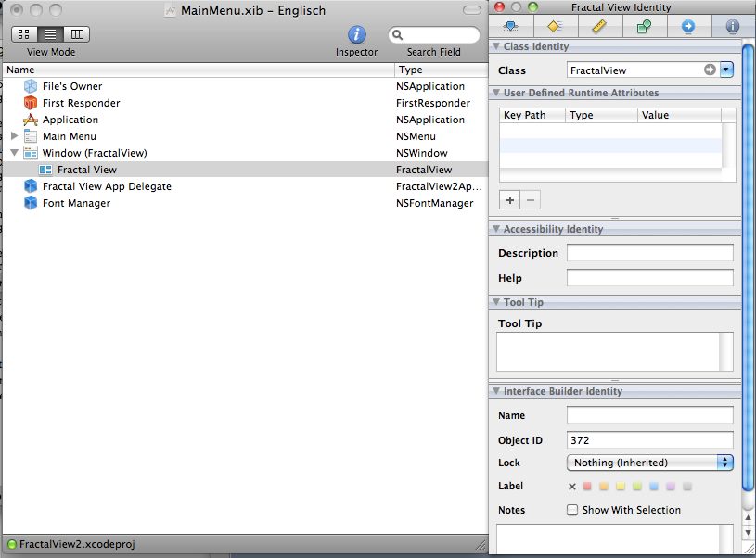
Task: Click the Font Manager object icon
Action: pyautogui.click(x=31, y=203)
